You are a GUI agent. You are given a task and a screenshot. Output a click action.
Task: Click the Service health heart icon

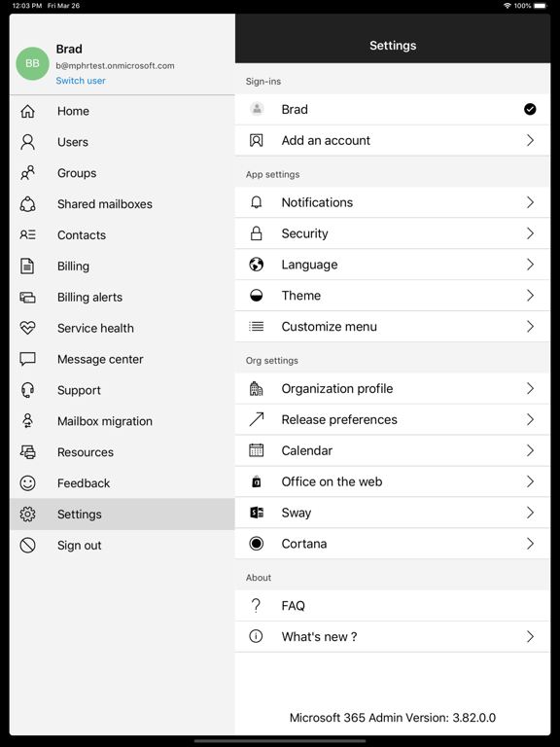click(x=27, y=328)
